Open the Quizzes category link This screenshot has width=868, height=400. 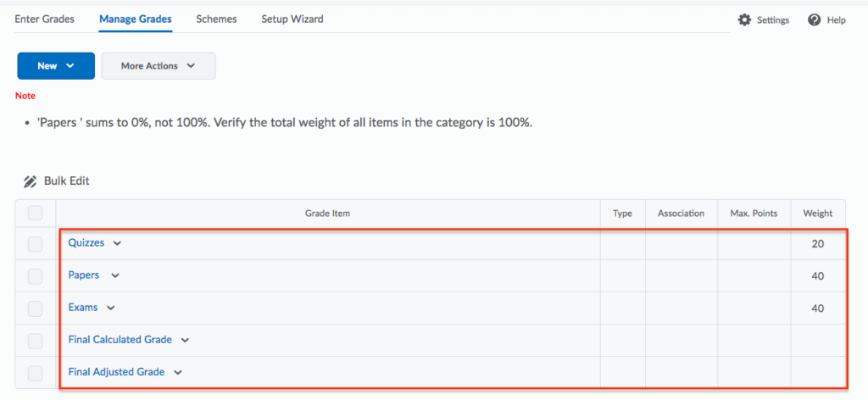(x=86, y=243)
